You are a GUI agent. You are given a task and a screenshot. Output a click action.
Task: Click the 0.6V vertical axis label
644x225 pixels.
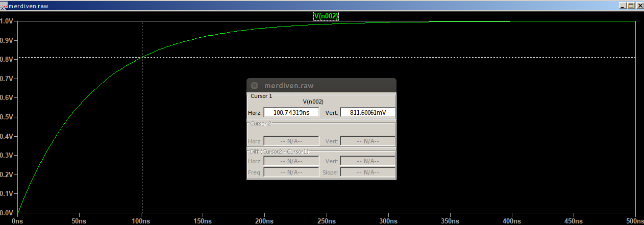click(x=6, y=97)
